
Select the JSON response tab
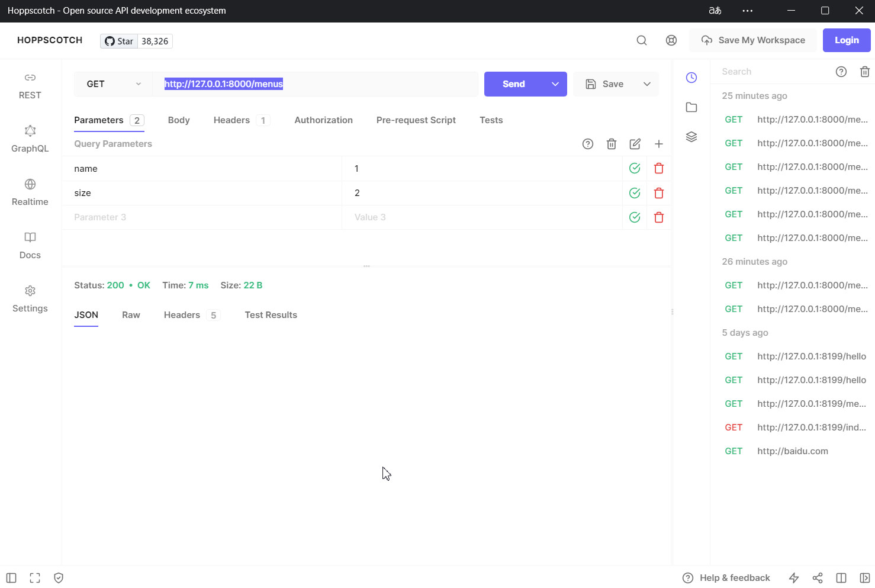pyautogui.click(x=86, y=315)
